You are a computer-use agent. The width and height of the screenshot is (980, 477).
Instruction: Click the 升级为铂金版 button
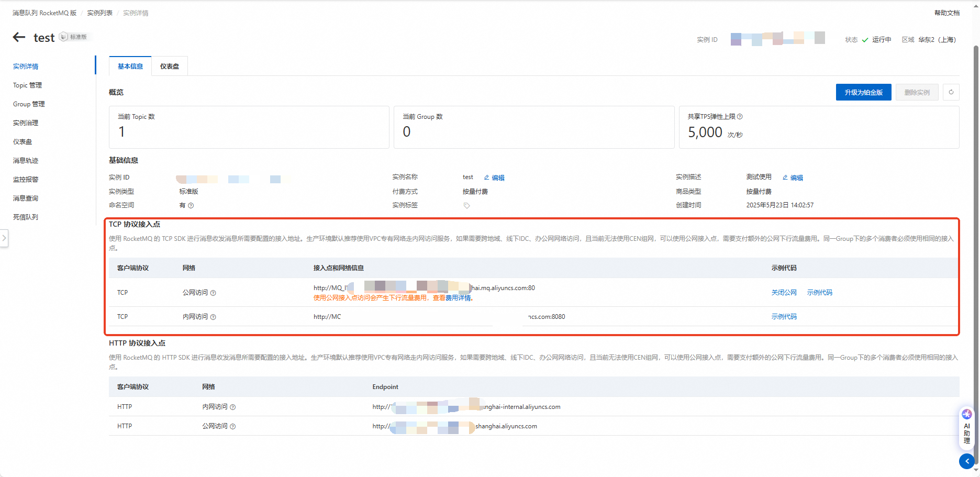864,92
